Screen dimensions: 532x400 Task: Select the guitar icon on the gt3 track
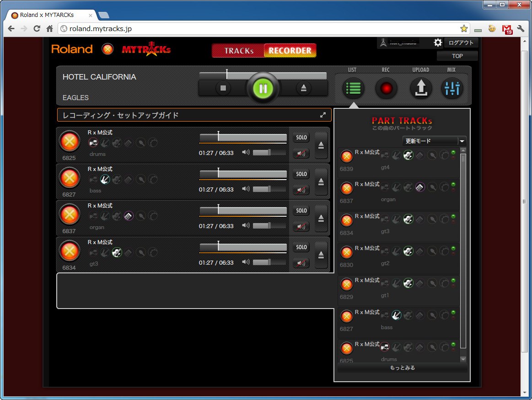117,252
